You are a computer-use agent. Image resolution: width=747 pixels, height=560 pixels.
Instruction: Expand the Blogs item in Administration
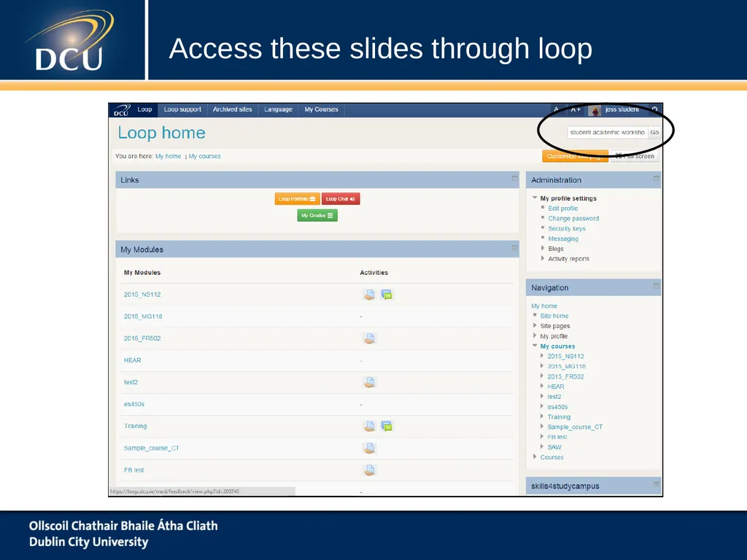(543, 248)
